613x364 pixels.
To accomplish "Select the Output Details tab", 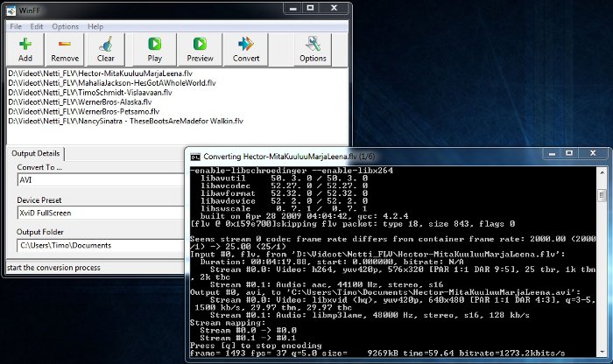I will click(36, 153).
